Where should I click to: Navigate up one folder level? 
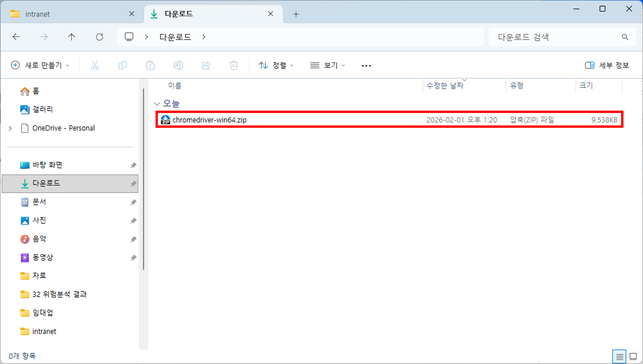[72, 37]
